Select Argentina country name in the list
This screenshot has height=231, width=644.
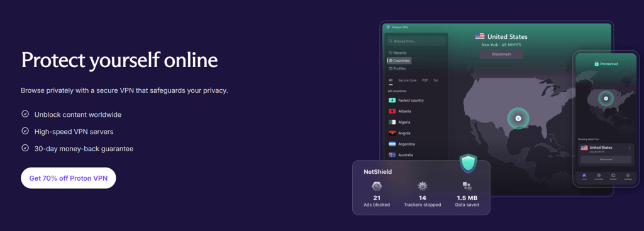[407, 144]
